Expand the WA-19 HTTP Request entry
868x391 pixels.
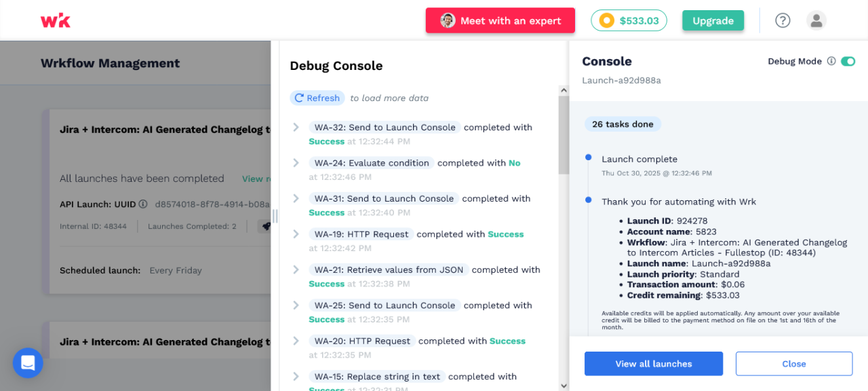[x=296, y=234]
